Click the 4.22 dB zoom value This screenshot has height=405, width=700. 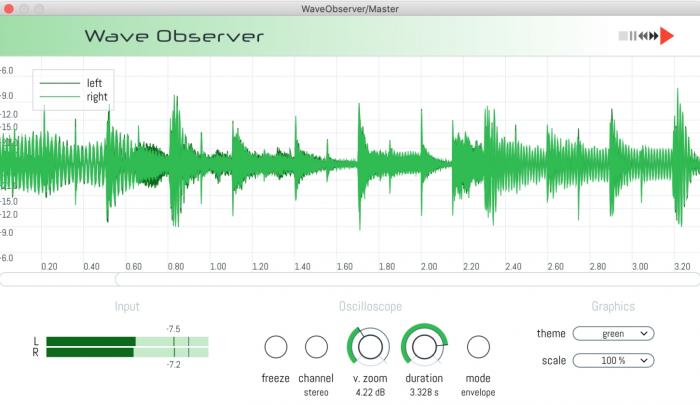[370, 393]
